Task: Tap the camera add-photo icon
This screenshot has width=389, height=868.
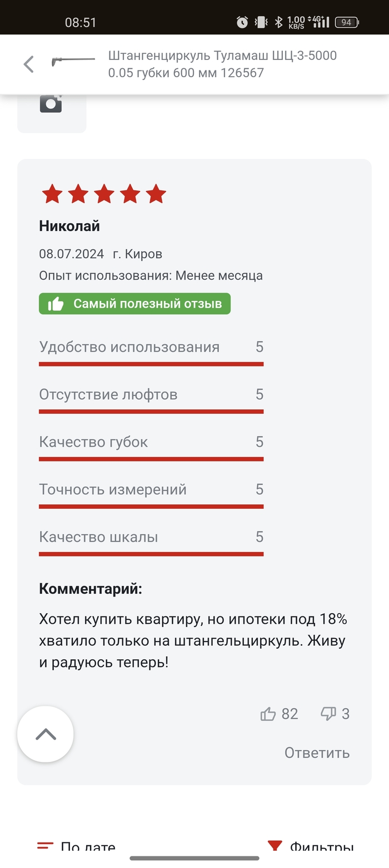Action: pyautogui.click(x=51, y=103)
